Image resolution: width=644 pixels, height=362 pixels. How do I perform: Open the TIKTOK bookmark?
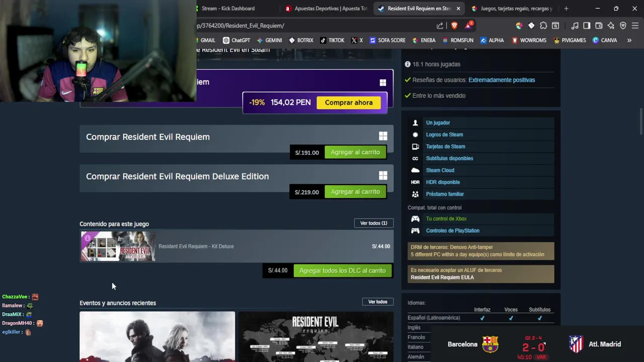click(x=332, y=40)
